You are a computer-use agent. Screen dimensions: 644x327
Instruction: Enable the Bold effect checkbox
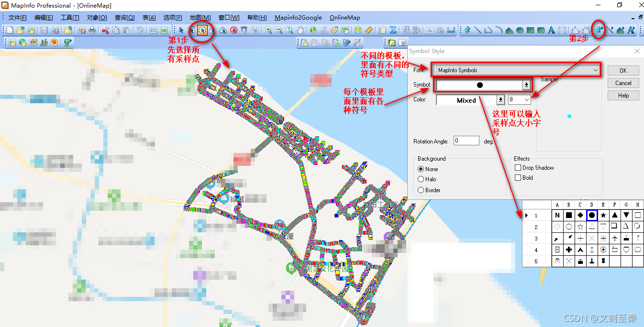point(524,178)
